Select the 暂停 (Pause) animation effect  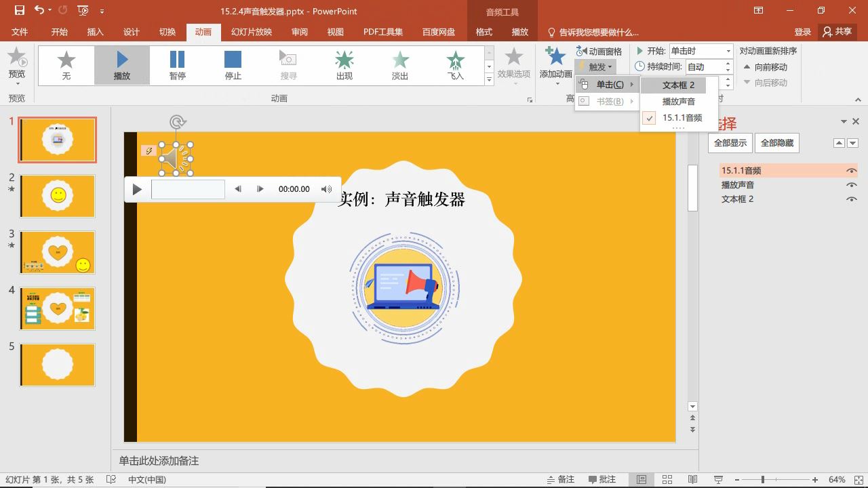coord(177,65)
